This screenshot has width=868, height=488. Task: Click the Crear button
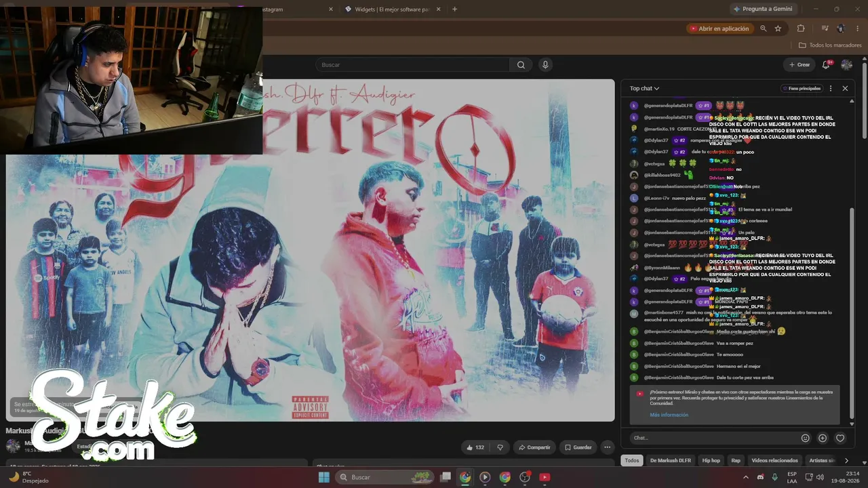799,64
